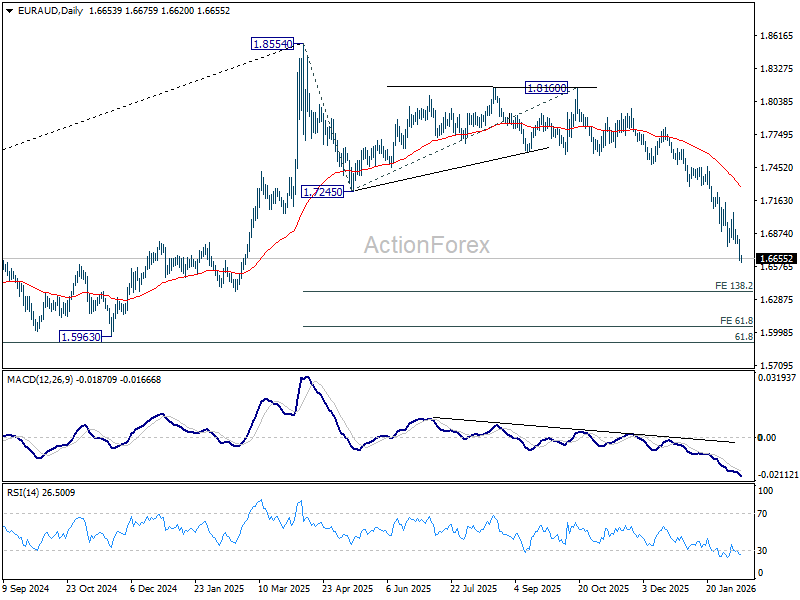The height and width of the screenshot is (600, 800).
Task: Click the 10 Mar 2025 date label
Action: pos(284,588)
